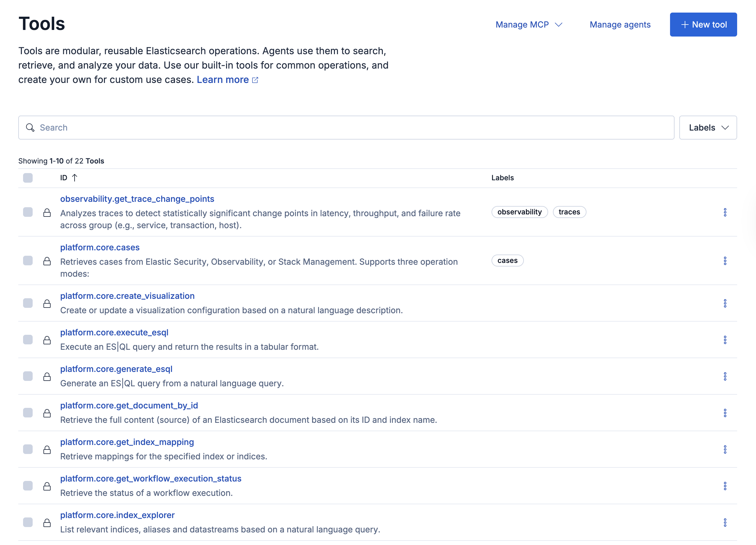Image resolution: width=756 pixels, height=545 pixels.
Task: Select the cases label badge
Action: (507, 261)
